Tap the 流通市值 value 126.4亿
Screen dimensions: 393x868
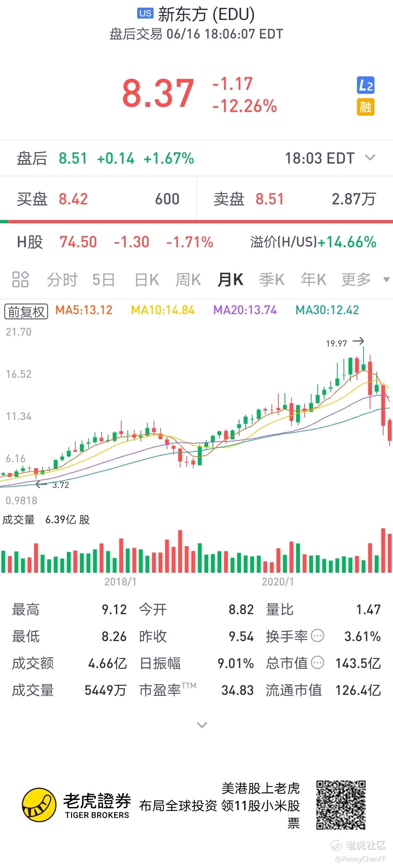[358, 690]
